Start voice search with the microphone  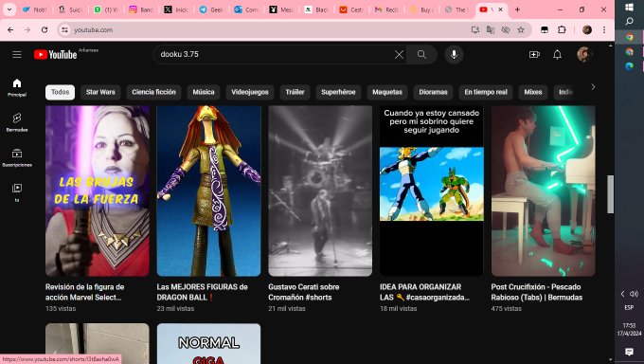pos(454,54)
